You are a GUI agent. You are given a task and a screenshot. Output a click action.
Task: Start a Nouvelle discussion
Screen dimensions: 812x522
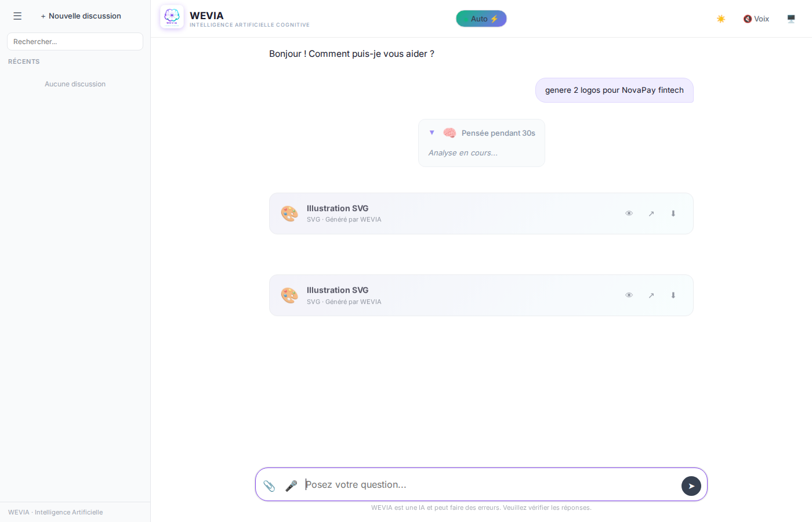[x=81, y=16]
